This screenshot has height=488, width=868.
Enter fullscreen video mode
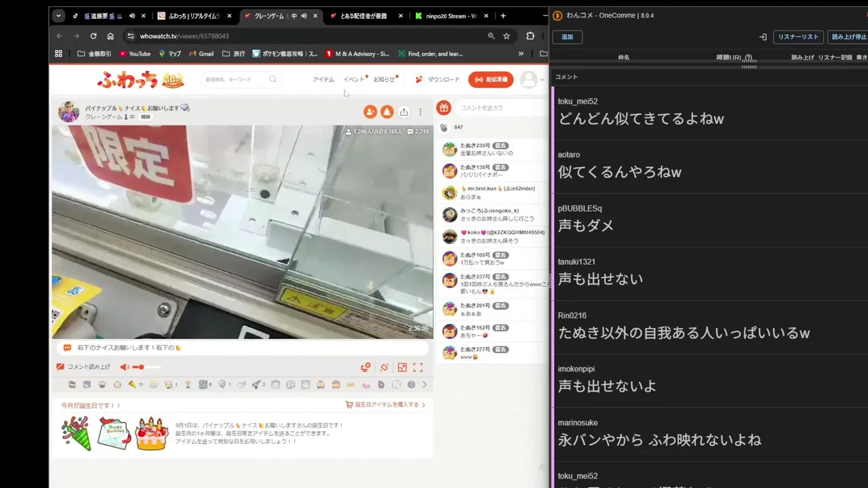[x=418, y=367]
